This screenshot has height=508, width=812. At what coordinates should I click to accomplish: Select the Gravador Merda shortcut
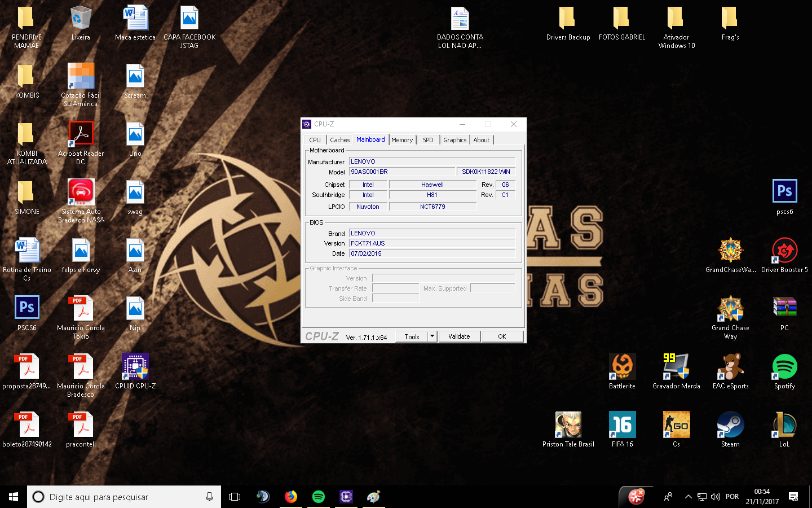(x=676, y=372)
